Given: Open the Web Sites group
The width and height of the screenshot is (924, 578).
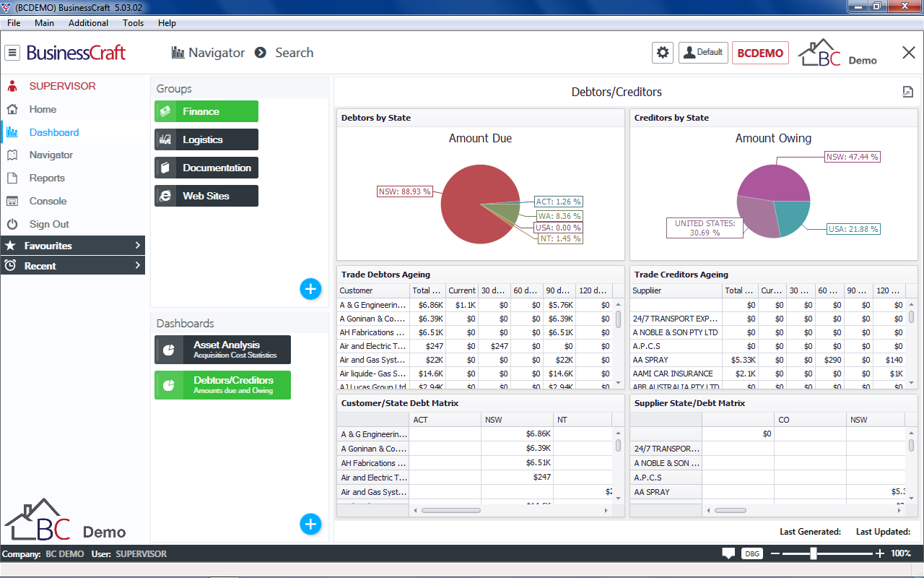Looking at the screenshot, I should coord(206,196).
